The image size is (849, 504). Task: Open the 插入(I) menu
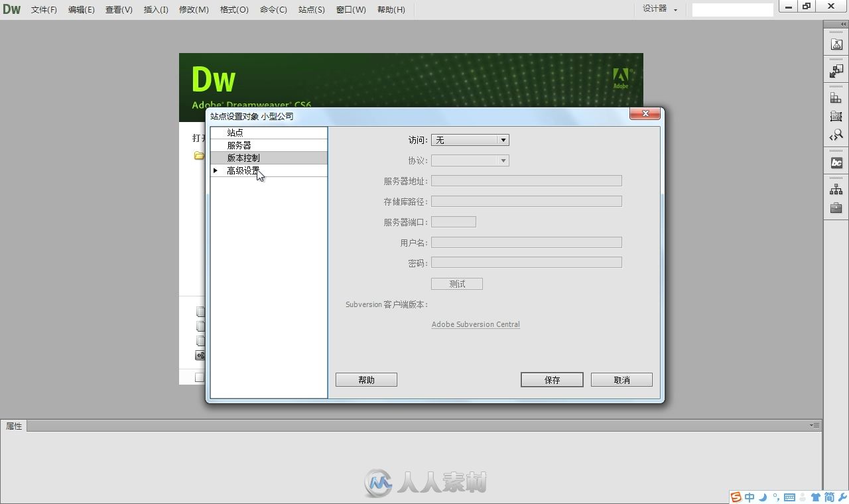pyautogui.click(x=156, y=10)
